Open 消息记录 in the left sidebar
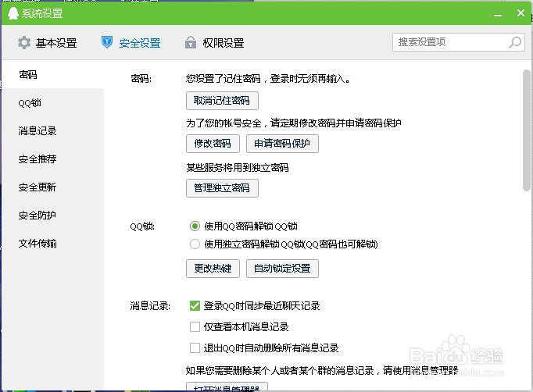 tap(52, 130)
